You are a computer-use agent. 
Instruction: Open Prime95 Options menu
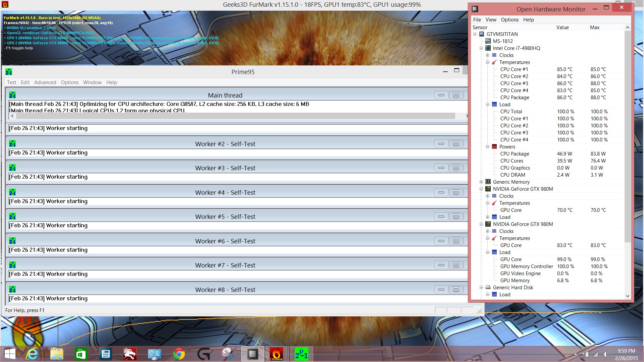70,82
